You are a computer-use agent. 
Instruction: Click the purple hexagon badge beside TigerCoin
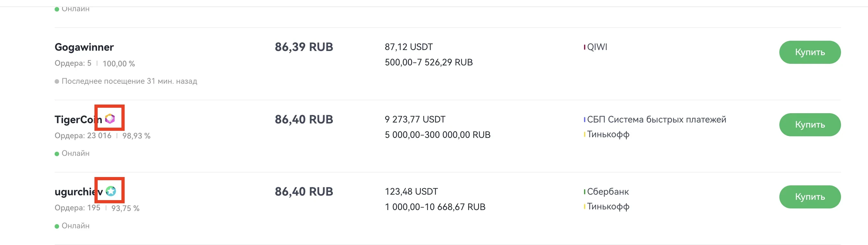tap(110, 119)
